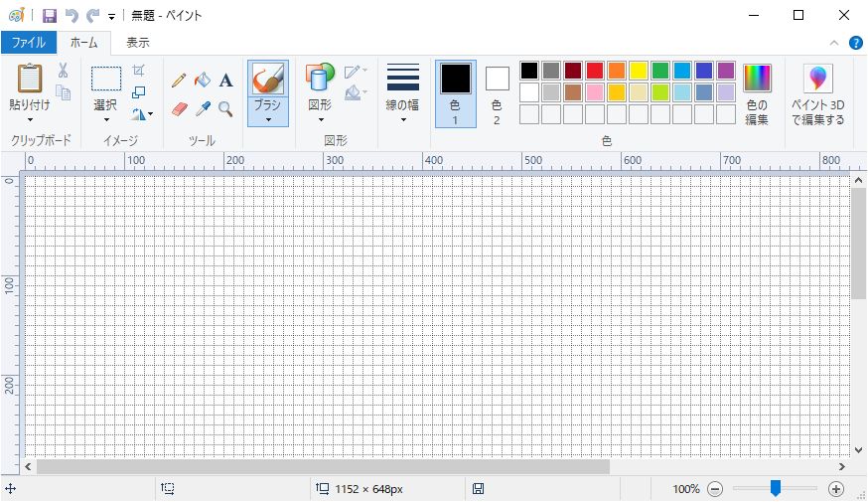Pick the black color swatch

coord(529,71)
